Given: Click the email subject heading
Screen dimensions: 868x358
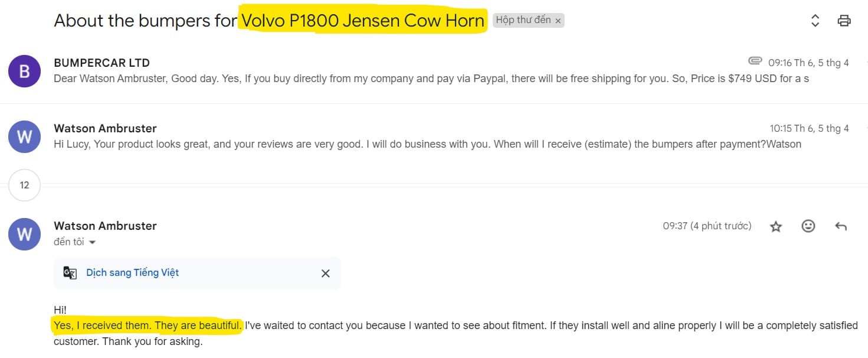Looking at the screenshot, I should (x=269, y=21).
